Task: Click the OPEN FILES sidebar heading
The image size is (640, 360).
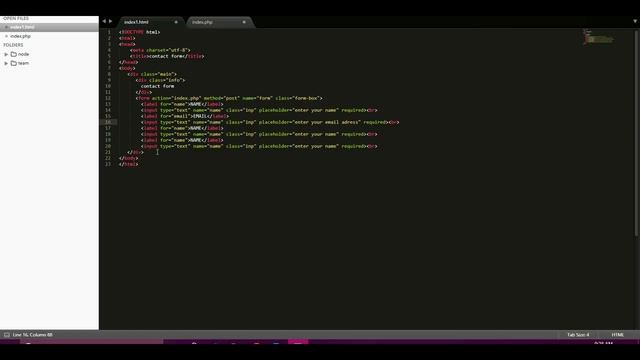Action: click(x=16, y=19)
